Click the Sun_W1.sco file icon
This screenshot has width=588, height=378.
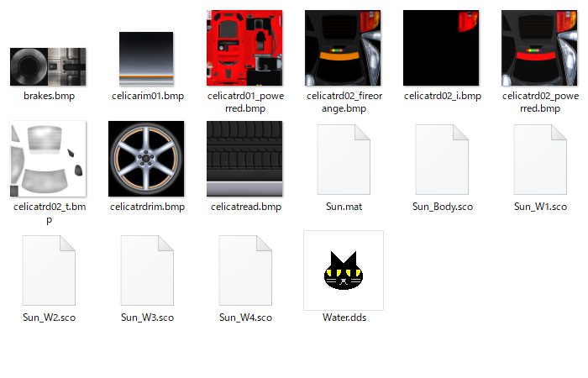(540, 160)
